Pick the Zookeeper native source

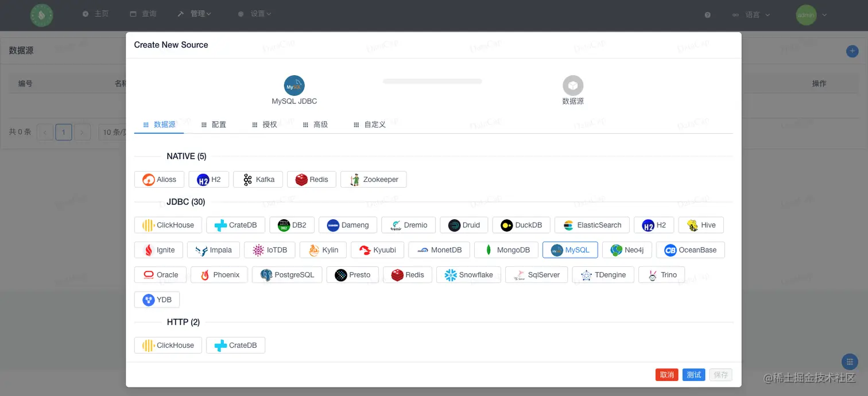tap(374, 179)
